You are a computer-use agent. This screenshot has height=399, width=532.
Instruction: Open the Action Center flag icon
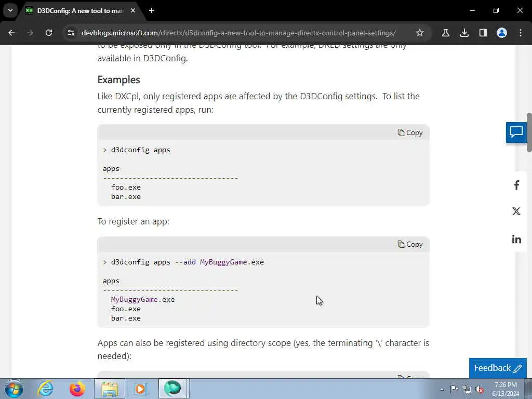point(454,389)
